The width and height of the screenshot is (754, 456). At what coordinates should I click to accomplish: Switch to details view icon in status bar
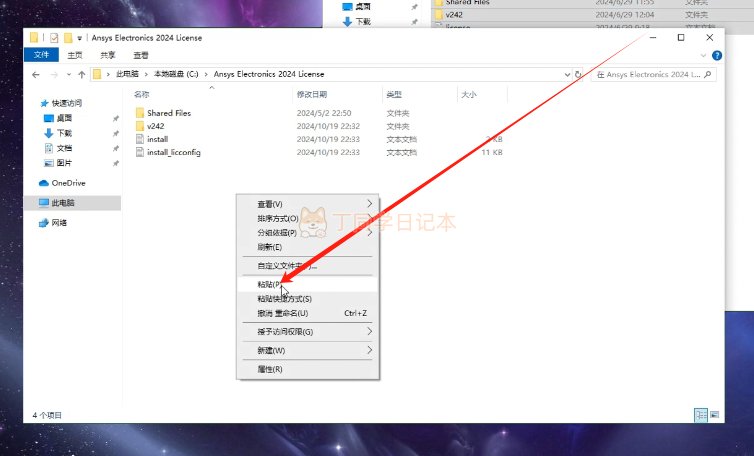pyautogui.click(x=701, y=415)
